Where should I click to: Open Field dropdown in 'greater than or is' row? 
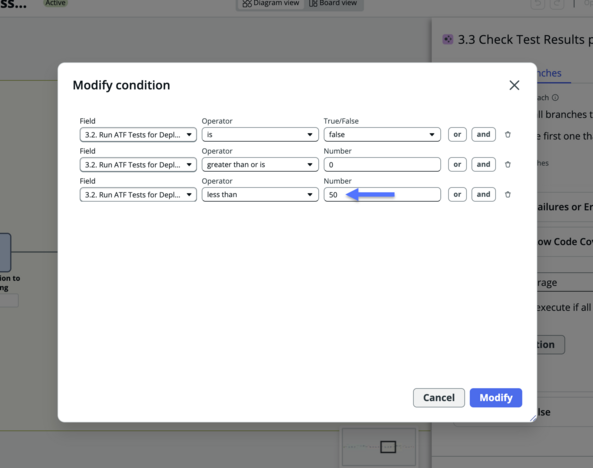click(x=138, y=164)
